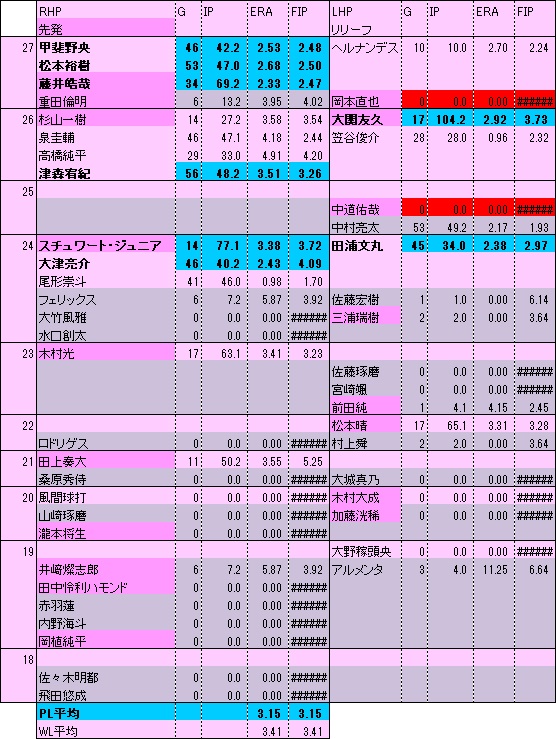The height and width of the screenshot is (739, 556).
Task: Select LHP player 岡本直也
Action: [365, 101]
